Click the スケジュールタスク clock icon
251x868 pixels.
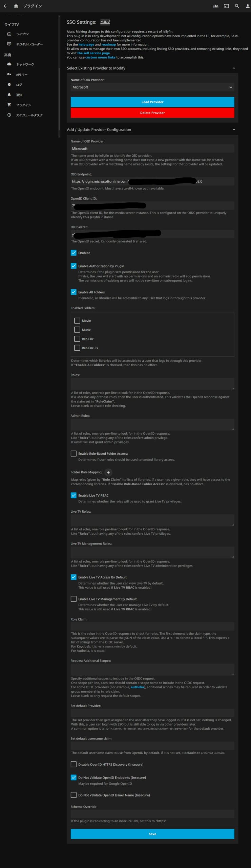click(9, 115)
